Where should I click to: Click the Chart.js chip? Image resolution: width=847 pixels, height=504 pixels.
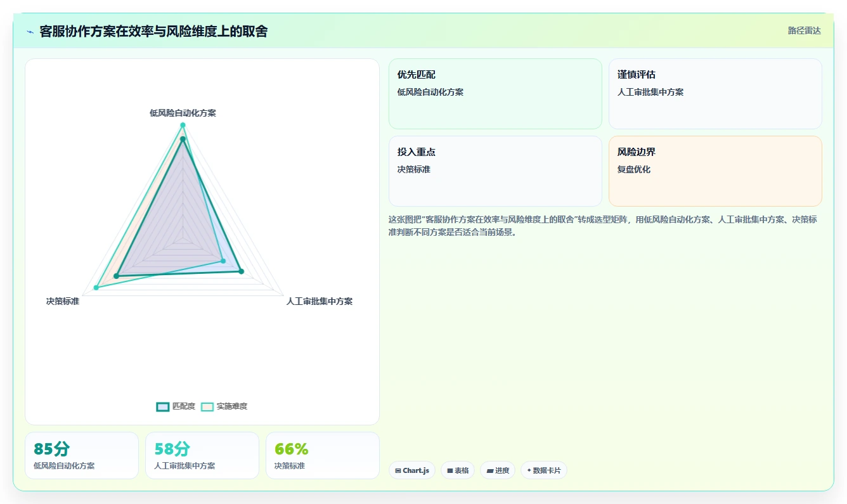[x=412, y=470]
